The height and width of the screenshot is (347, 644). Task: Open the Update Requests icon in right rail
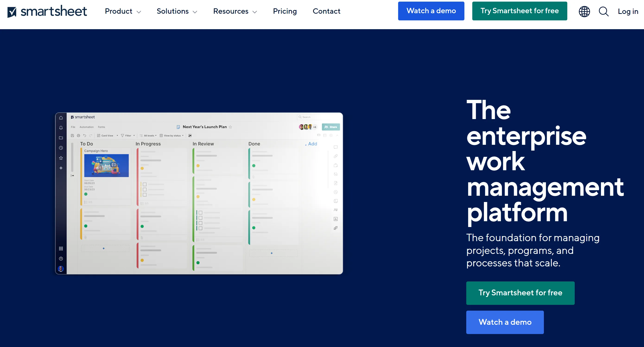coord(336,174)
